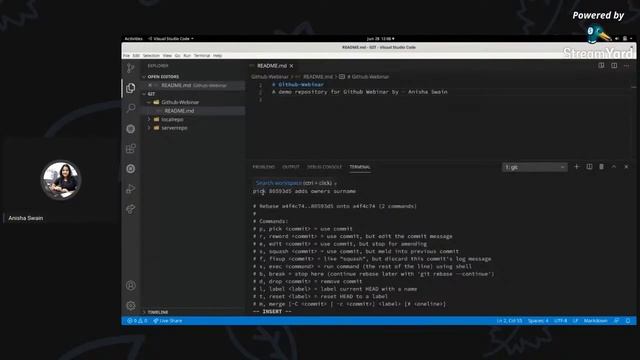Viewport: 640px width, 360px height.
Task: Close the README.md editor tab
Action: (x=291, y=66)
